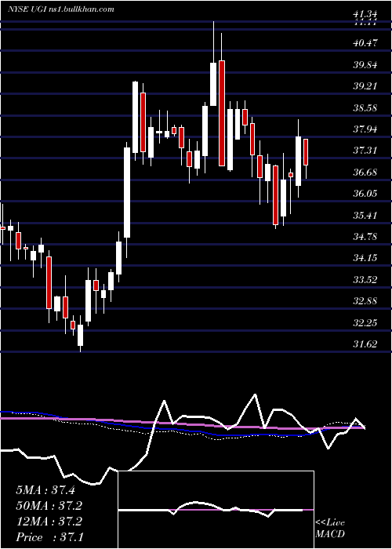Click the last red candlestick on the chart

pyautogui.click(x=306, y=152)
